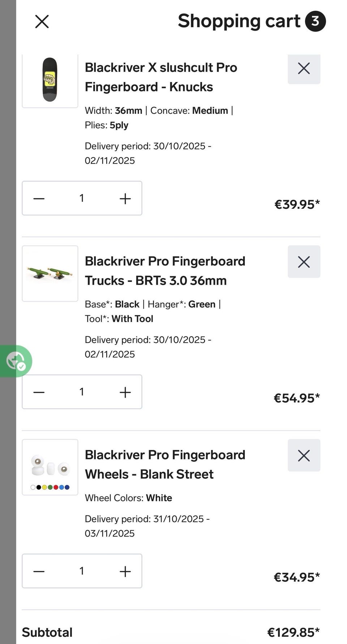Open the Blackriver Pro Fingerboard Trucks link
Viewport: 347px width, 644px height.
[x=165, y=271]
